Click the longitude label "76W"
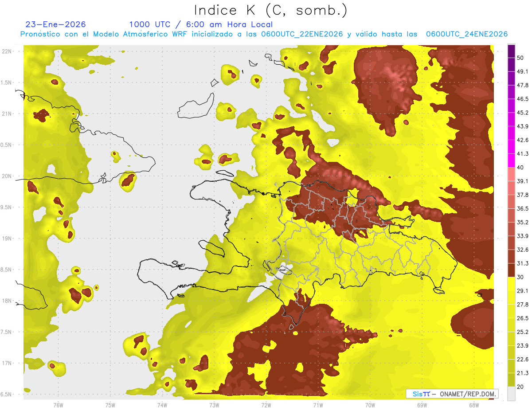Screen dimensions: 532x411 pos(58,405)
